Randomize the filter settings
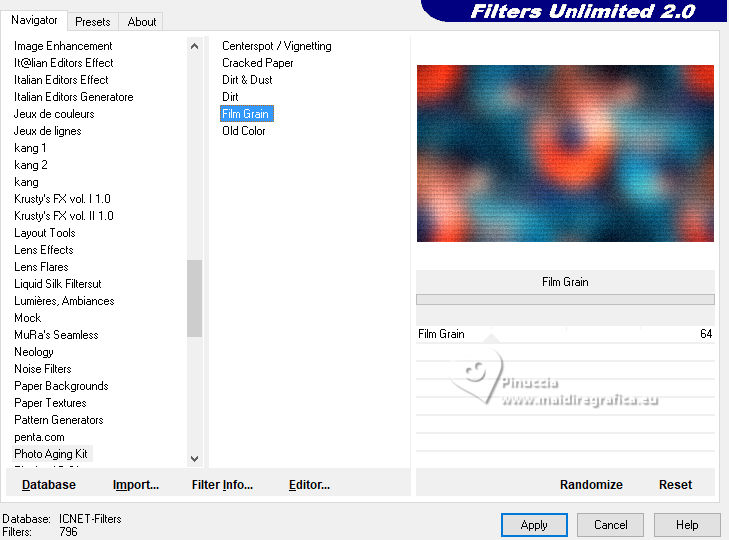Viewport: 729px width, 540px height. click(x=591, y=485)
